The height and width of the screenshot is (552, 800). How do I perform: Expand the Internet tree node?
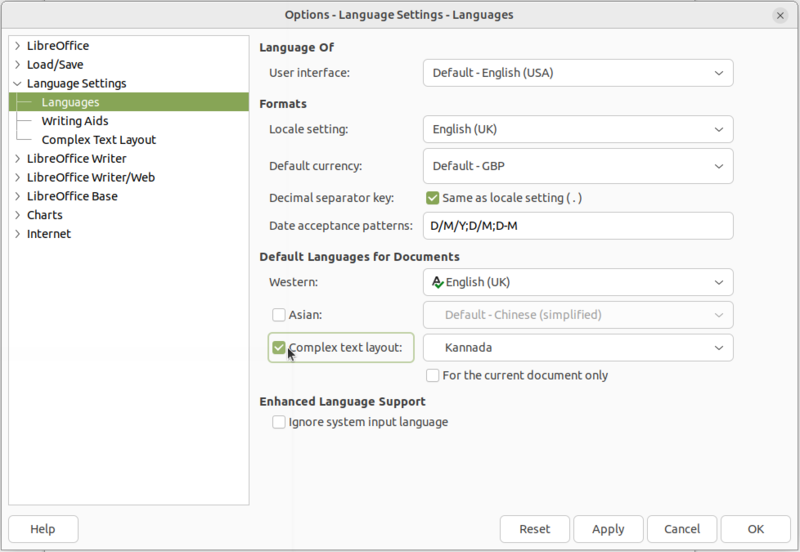tap(17, 234)
